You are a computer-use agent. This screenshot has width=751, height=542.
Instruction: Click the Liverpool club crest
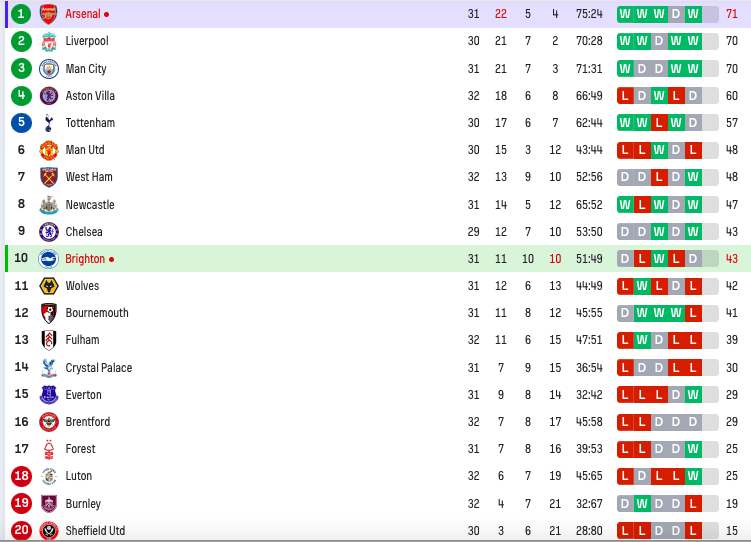48,41
